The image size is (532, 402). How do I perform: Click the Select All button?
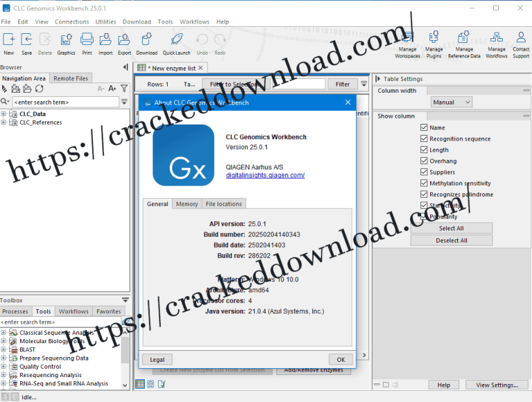coord(451,228)
